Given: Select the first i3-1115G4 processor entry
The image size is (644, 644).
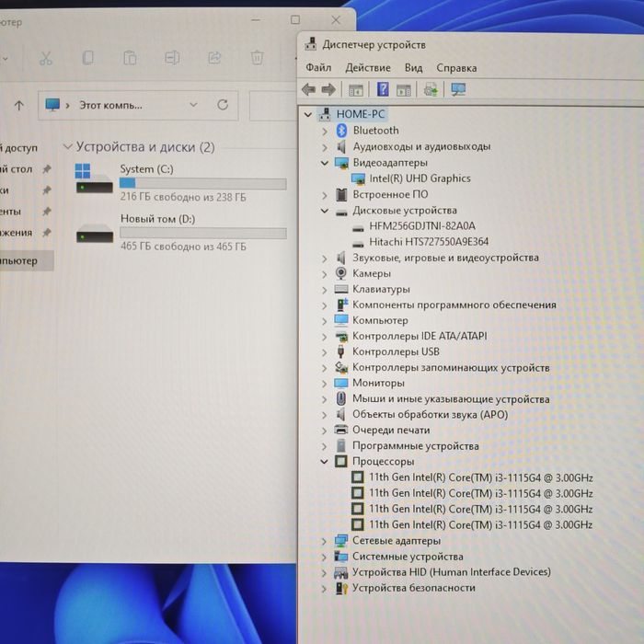Looking at the screenshot, I should pos(480,477).
